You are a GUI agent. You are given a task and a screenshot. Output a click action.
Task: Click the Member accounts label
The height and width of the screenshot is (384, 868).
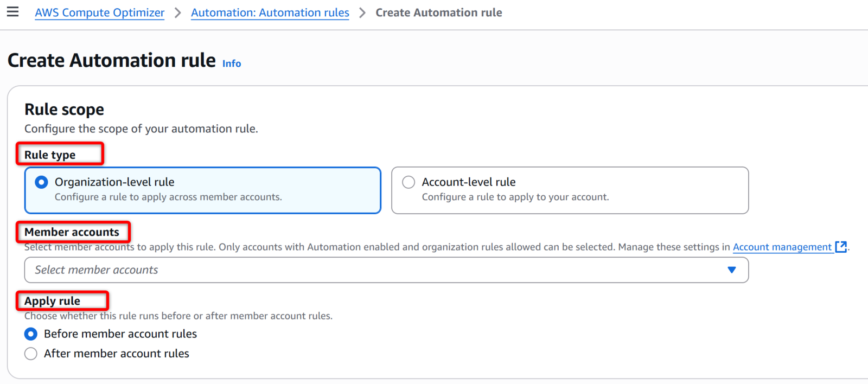pos(72,232)
